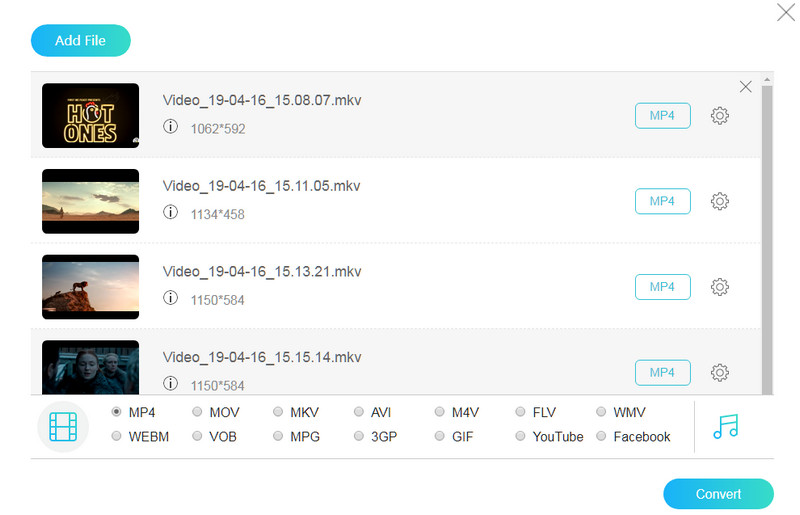Open settings gear for Video_19-04-16_15.15.14.mkv
Image resolution: width=800 pixels, height=515 pixels.
(x=719, y=373)
